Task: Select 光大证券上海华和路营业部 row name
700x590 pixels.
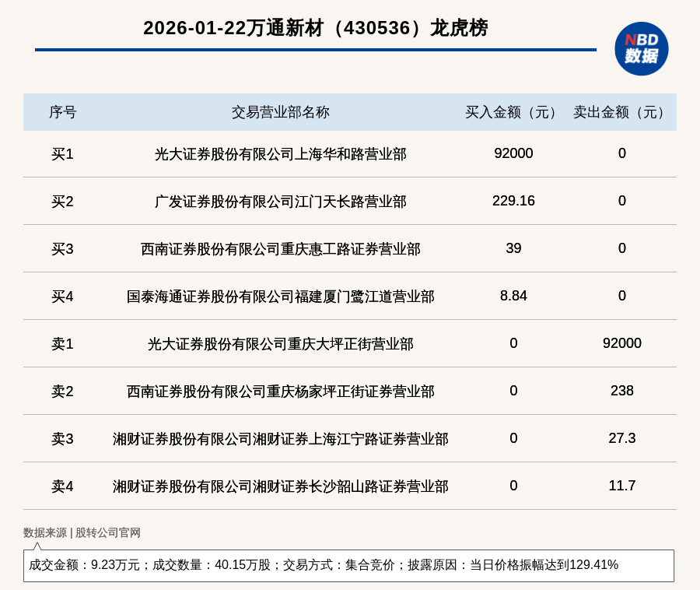Action: point(280,154)
